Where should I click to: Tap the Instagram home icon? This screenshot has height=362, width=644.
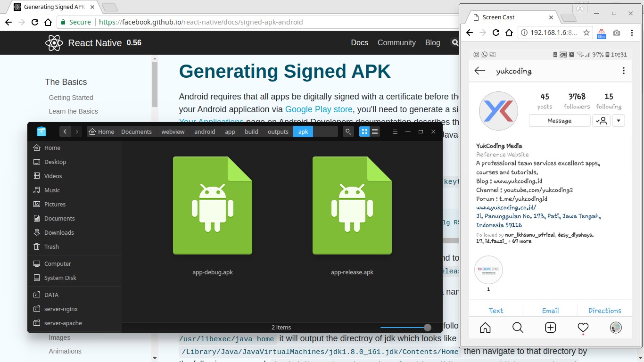point(485,328)
